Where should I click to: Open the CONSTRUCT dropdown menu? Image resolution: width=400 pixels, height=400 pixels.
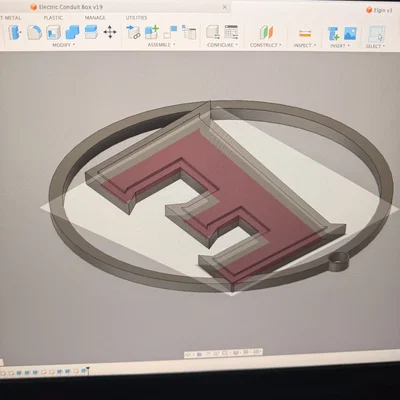coord(266,45)
